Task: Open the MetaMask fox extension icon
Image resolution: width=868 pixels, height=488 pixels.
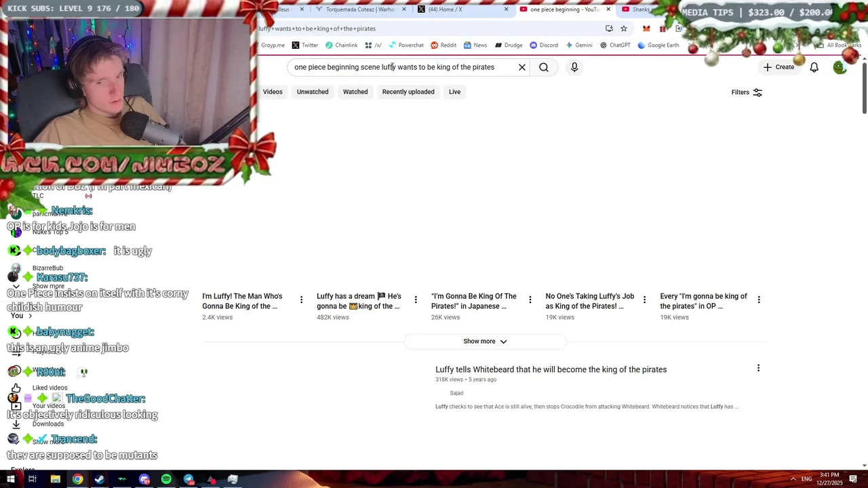Action: coord(646,28)
